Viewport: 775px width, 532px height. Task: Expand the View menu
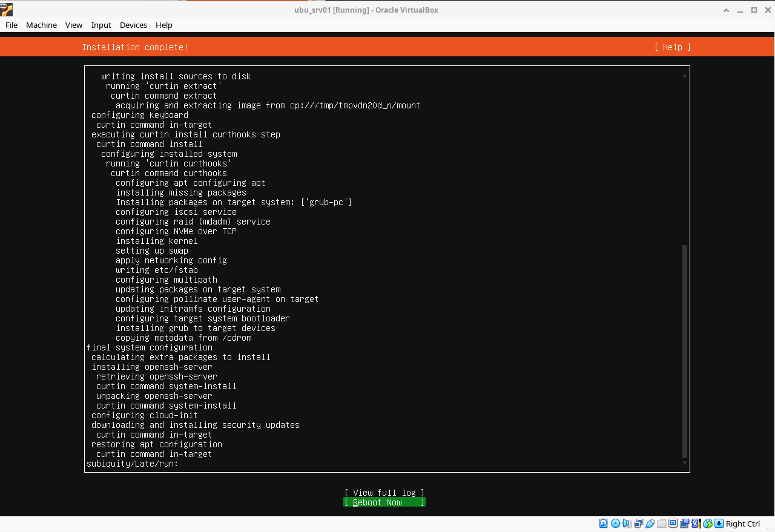(74, 25)
